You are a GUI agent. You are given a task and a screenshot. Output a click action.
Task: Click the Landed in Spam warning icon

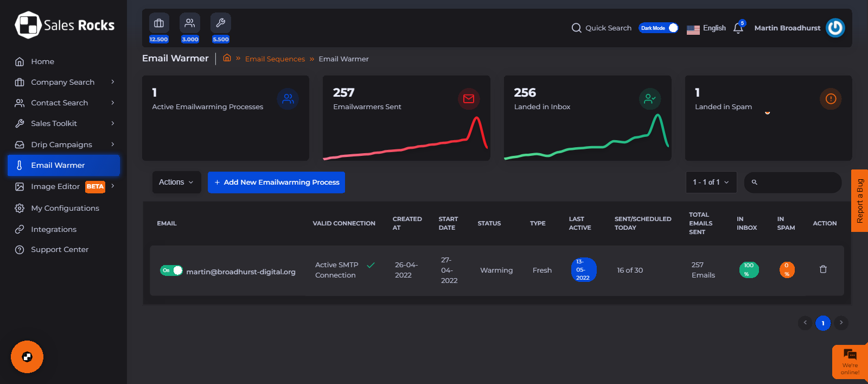tap(831, 99)
